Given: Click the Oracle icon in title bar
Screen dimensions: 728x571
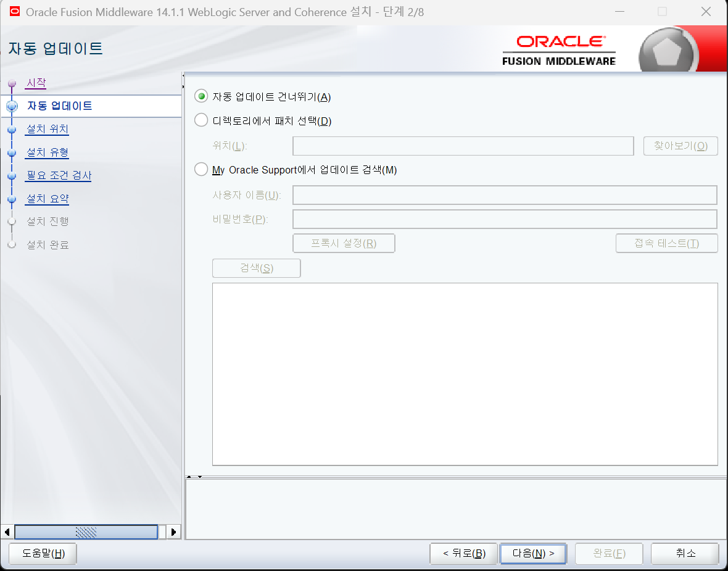Looking at the screenshot, I should (15, 11).
